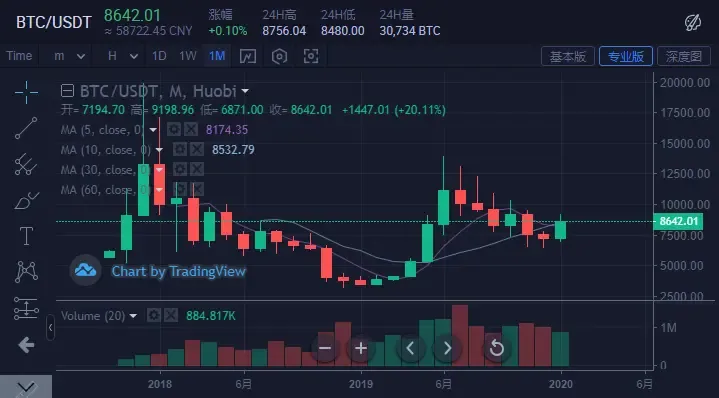Select the brush drawing tool
719x398 pixels.
26,200
